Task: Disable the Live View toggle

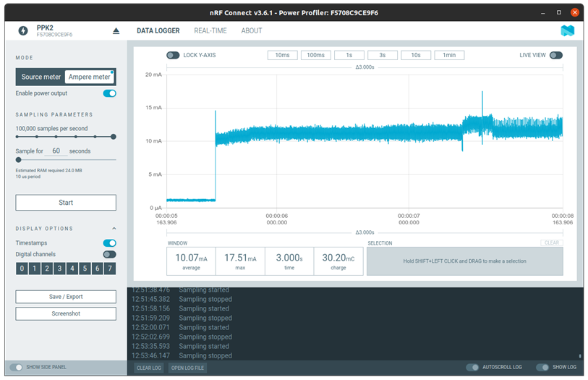Action: tap(555, 55)
